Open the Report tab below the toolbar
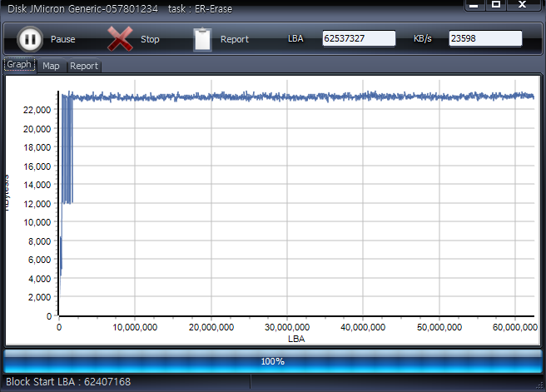Image resolution: width=546 pixels, height=392 pixels. (84, 66)
